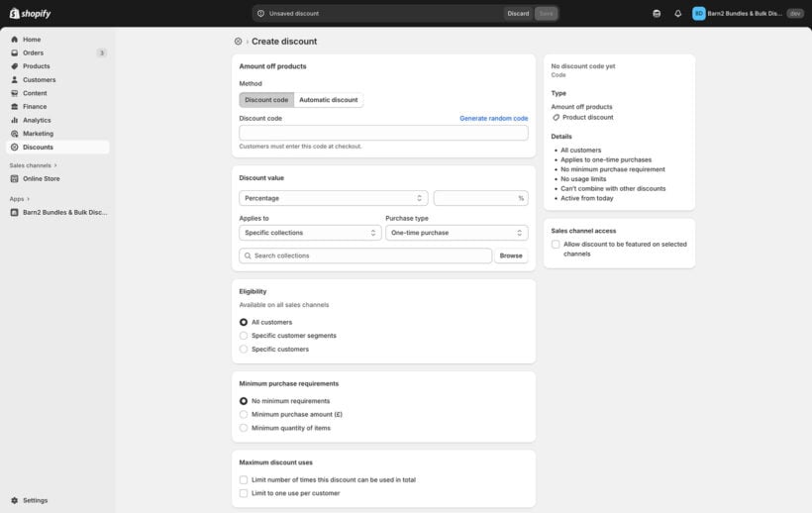The width and height of the screenshot is (812, 513).
Task: Click the Barn2 Bundles app icon
Action: [15, 212]
